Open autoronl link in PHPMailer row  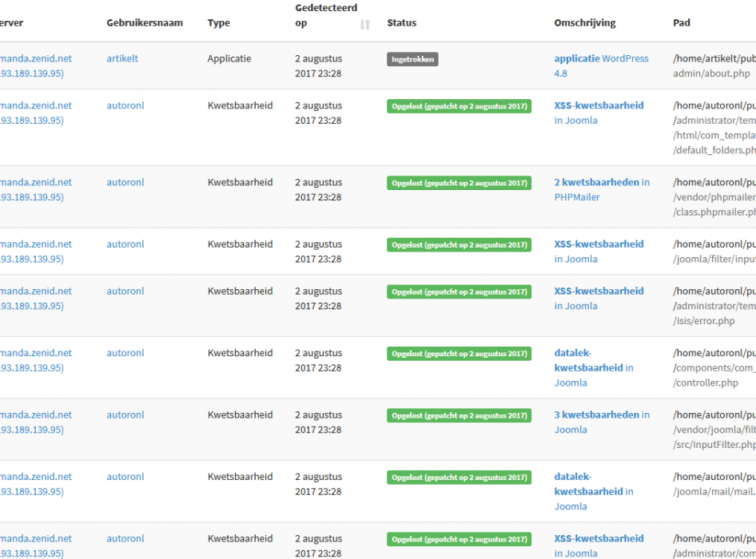(125, 182)
